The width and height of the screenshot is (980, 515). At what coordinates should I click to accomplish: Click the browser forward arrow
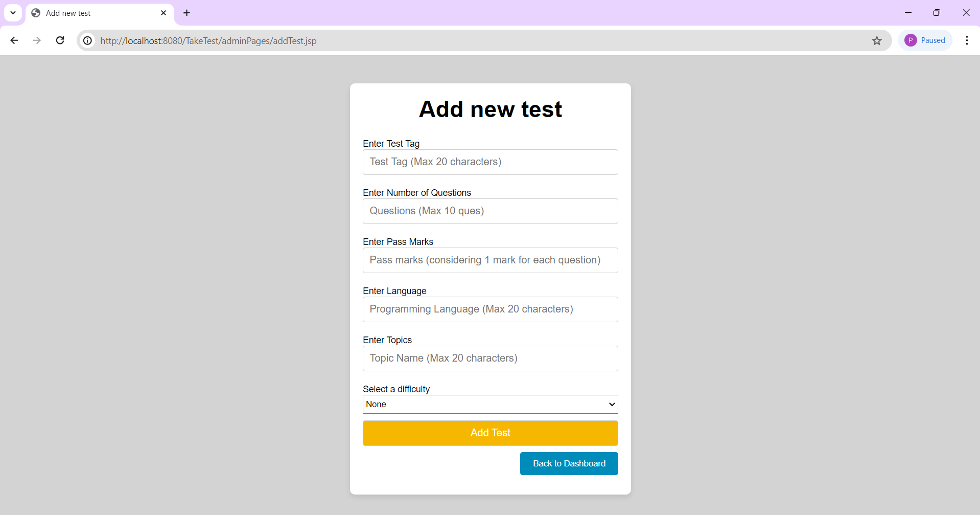(x=37, y=40)
